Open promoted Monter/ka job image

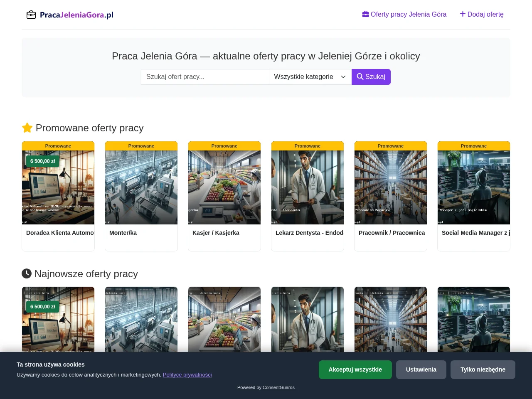click(x=141, y=187)
